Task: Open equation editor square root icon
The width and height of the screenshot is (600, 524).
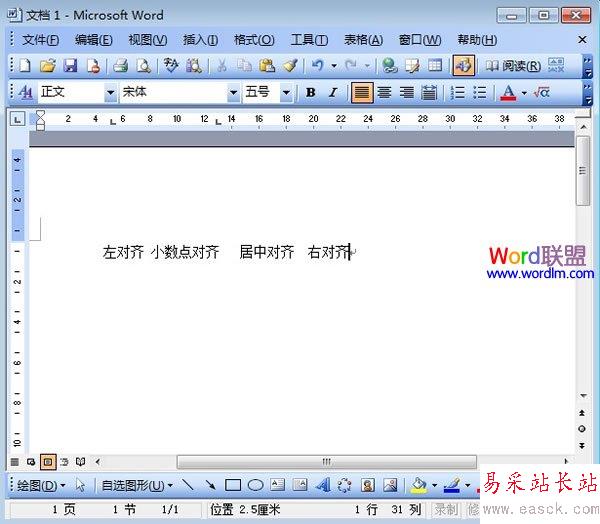Action: (x=541, y=92)
